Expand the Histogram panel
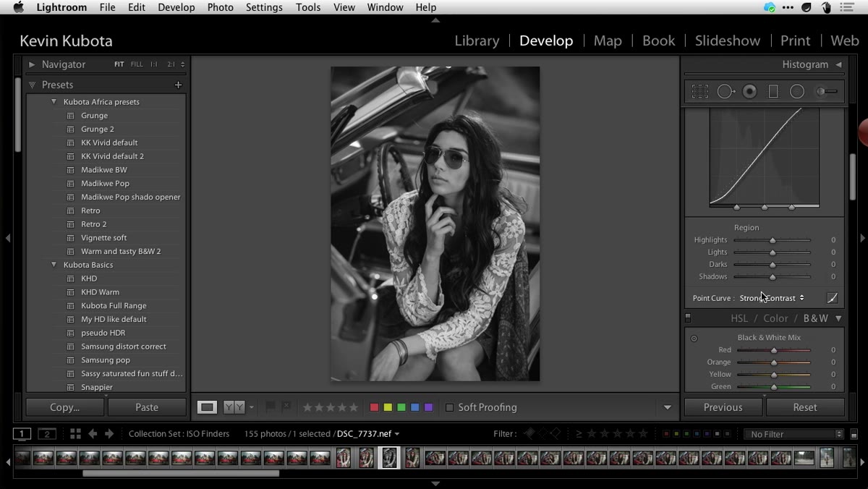868x489 pixels. coord(839,64)
